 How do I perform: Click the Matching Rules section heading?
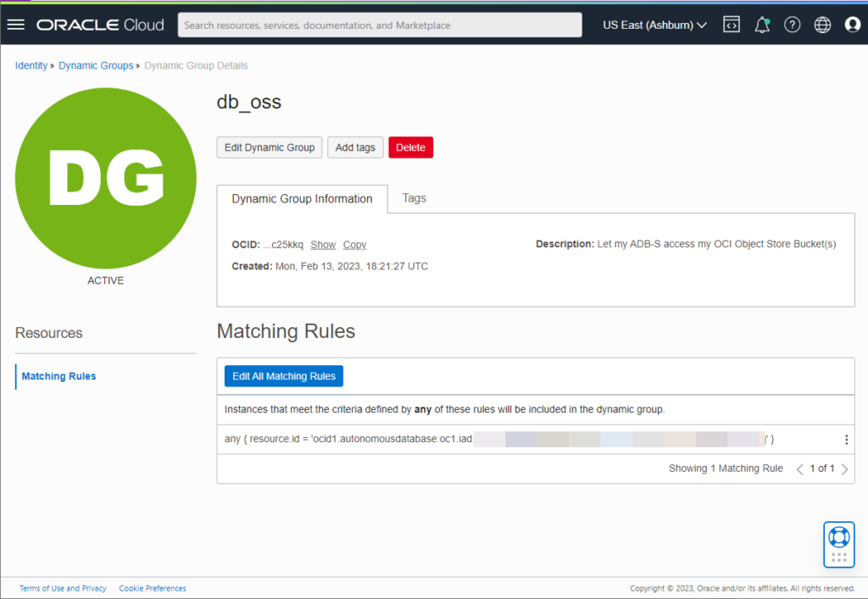(286, 330)
